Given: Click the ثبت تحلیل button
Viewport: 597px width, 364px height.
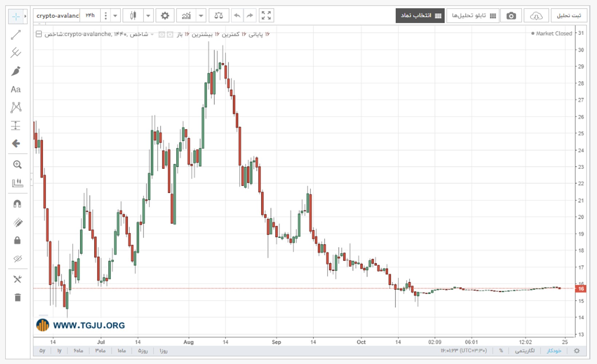Looking at the screenshot, I should pos(569,16).
